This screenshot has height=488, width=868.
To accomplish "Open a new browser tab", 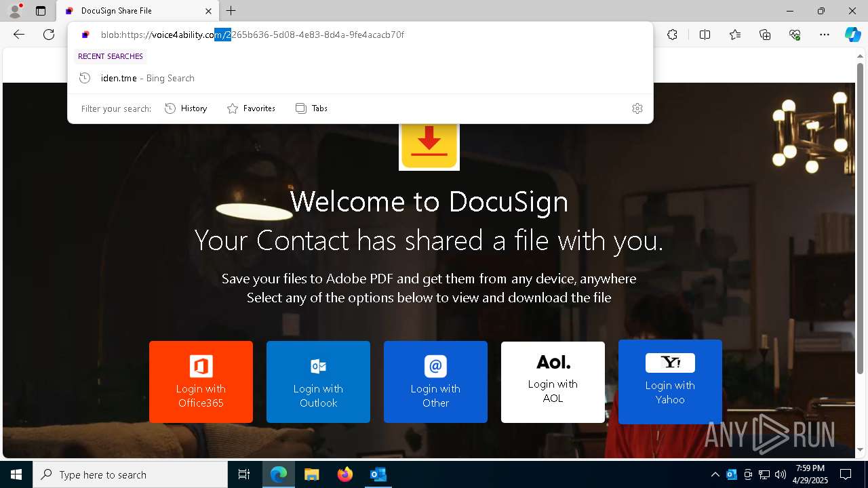I will click(x=231, y=11).
